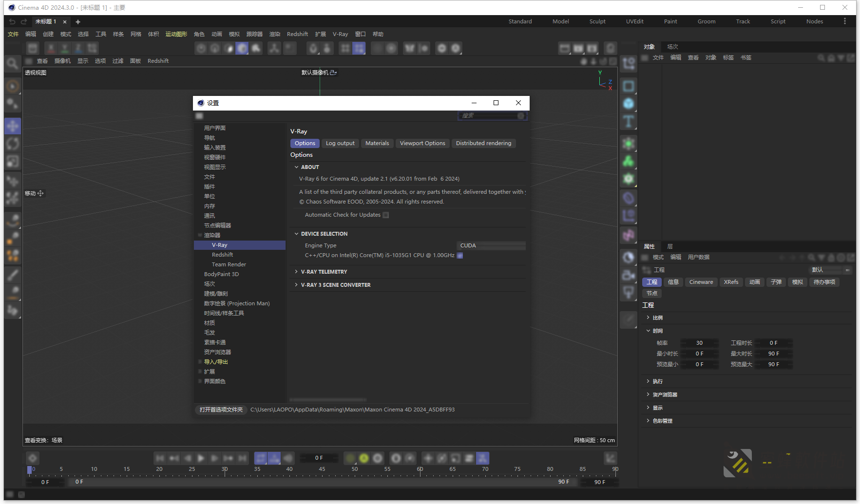
Task: Toggle the PLA keyframe channel button
Action: pos(482,458)
